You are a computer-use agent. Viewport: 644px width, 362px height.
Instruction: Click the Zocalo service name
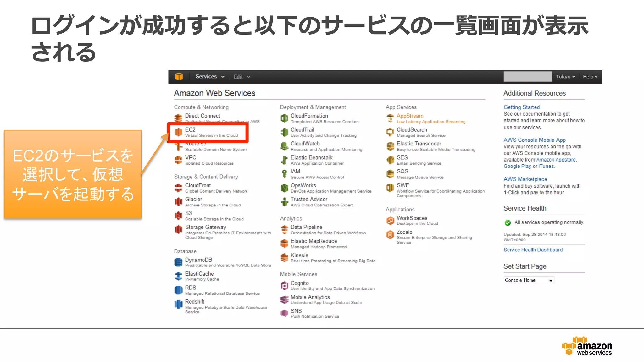(404, 232)
